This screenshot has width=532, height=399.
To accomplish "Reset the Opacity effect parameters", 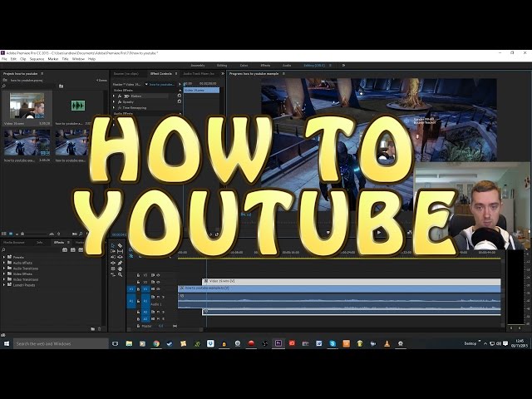I will pyautogui.click(x=180, y=101).
